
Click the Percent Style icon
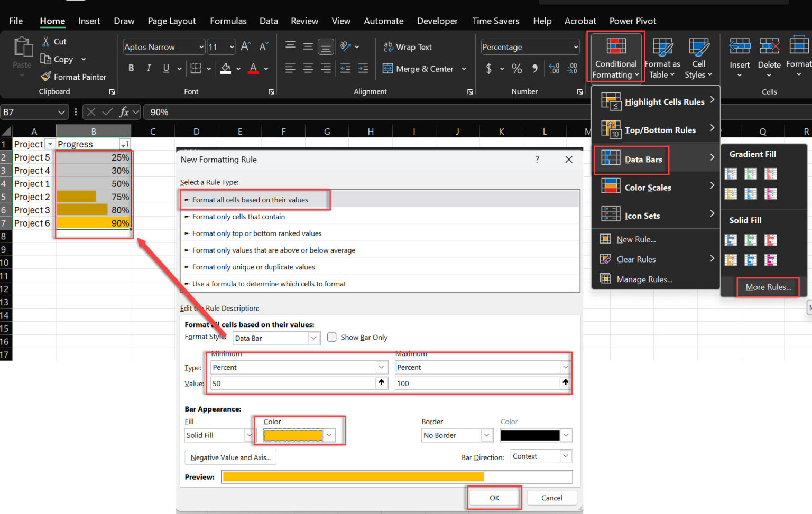(517, 68)
